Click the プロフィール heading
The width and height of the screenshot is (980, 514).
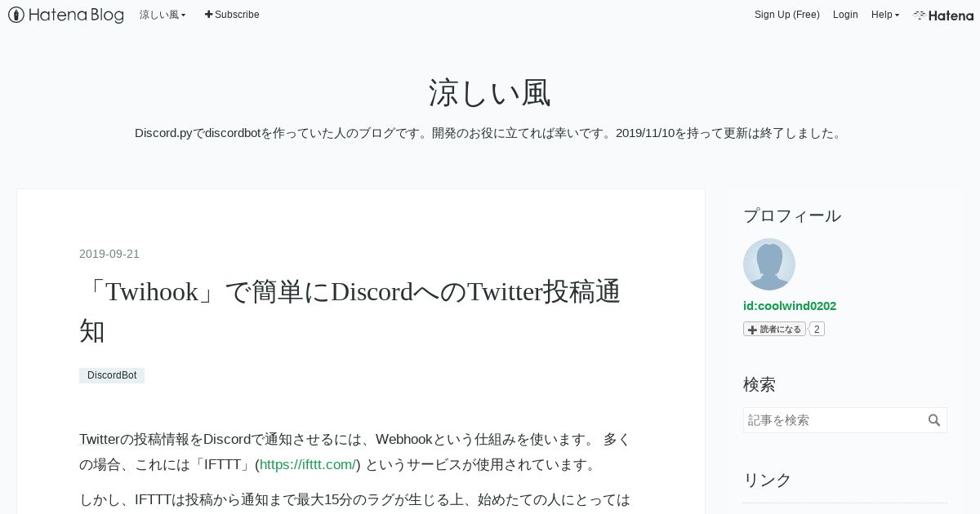(x=792, y=215)
